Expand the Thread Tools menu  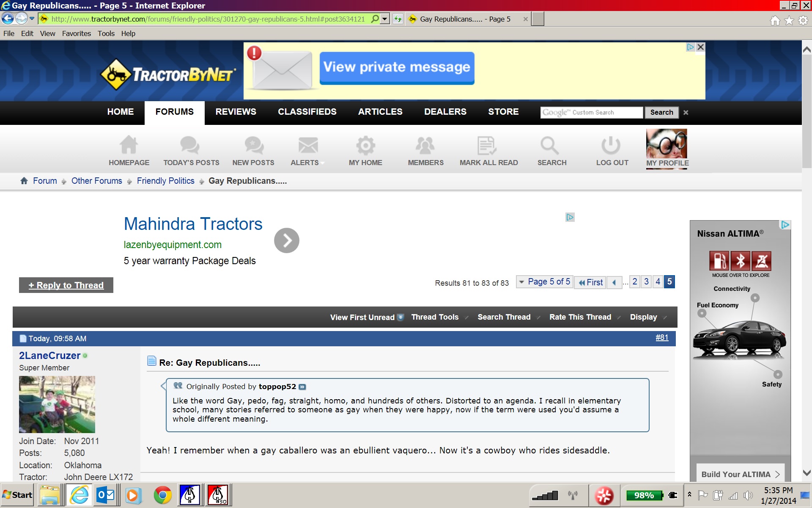[x=435, y=317]
